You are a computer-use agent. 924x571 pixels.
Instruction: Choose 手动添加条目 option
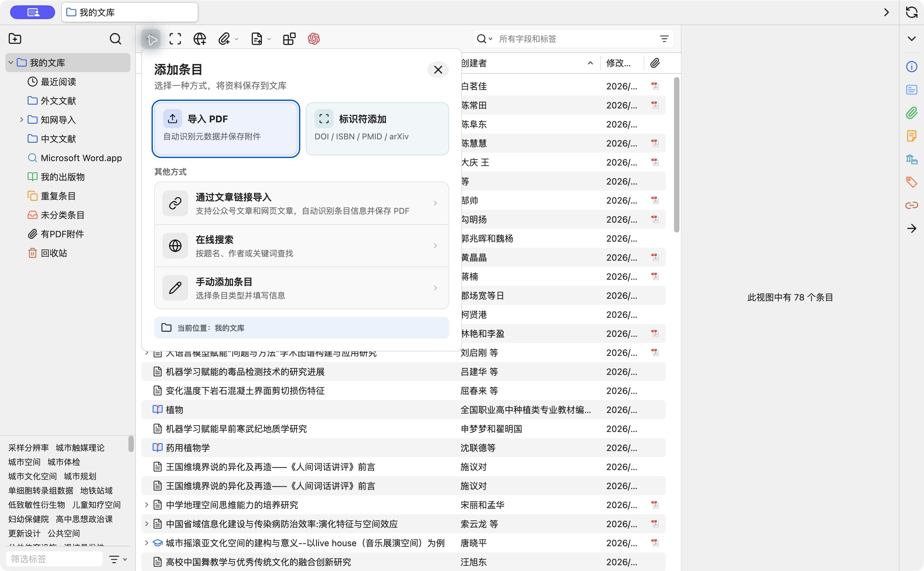coord(301,288)
